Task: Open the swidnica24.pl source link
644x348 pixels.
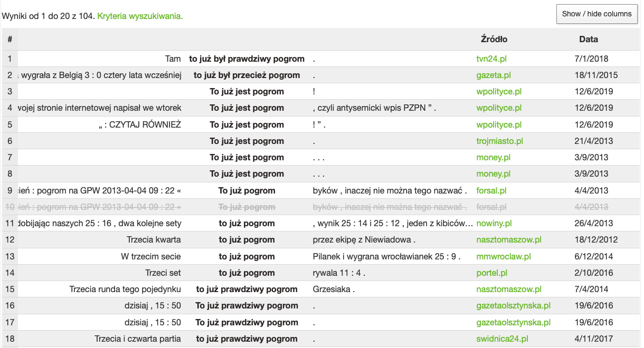Action: (x=502, y=339)
